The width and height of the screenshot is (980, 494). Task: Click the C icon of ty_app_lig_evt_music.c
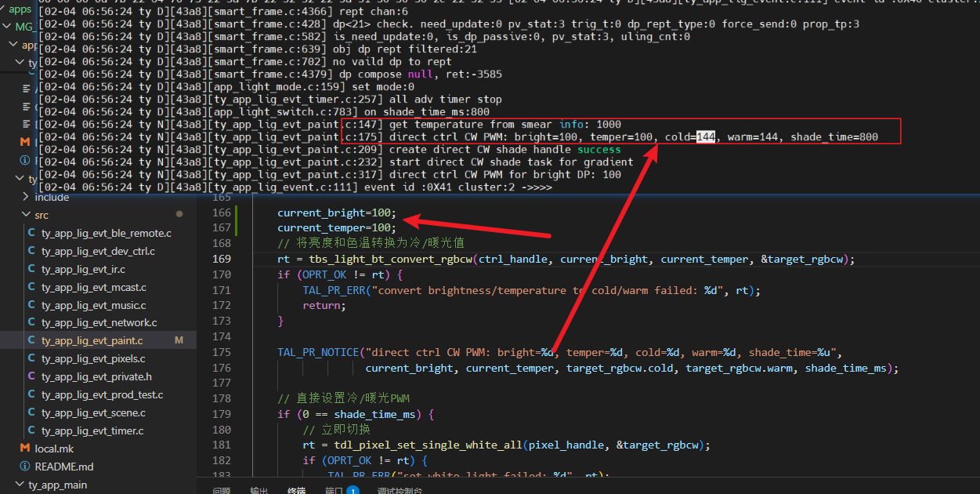tap(31, 305)
